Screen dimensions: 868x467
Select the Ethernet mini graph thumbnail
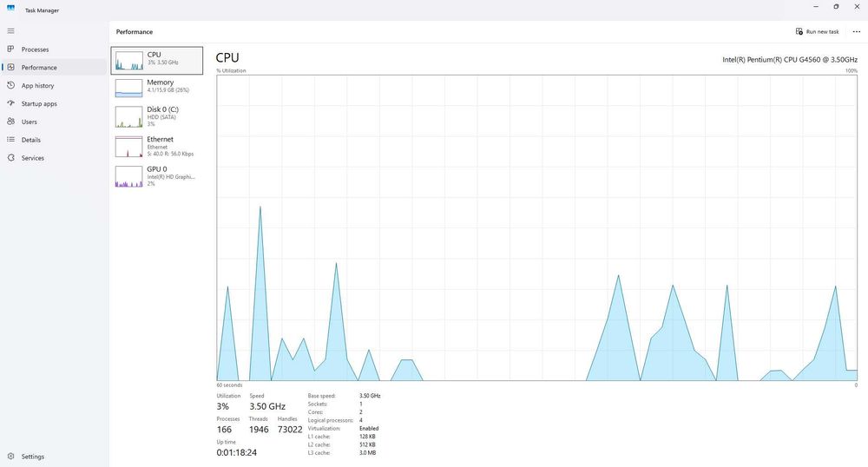coord(128,147)
